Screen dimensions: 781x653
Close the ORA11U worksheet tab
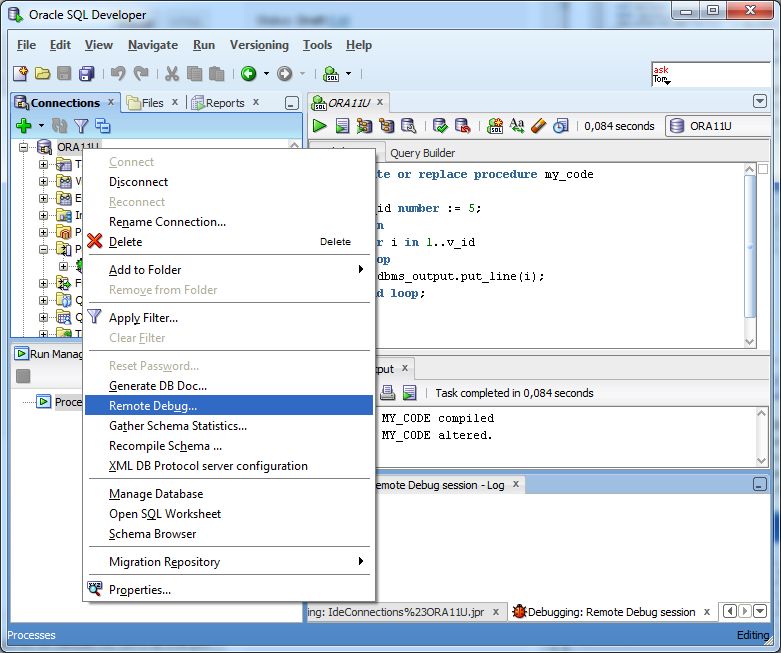point(380,102)
